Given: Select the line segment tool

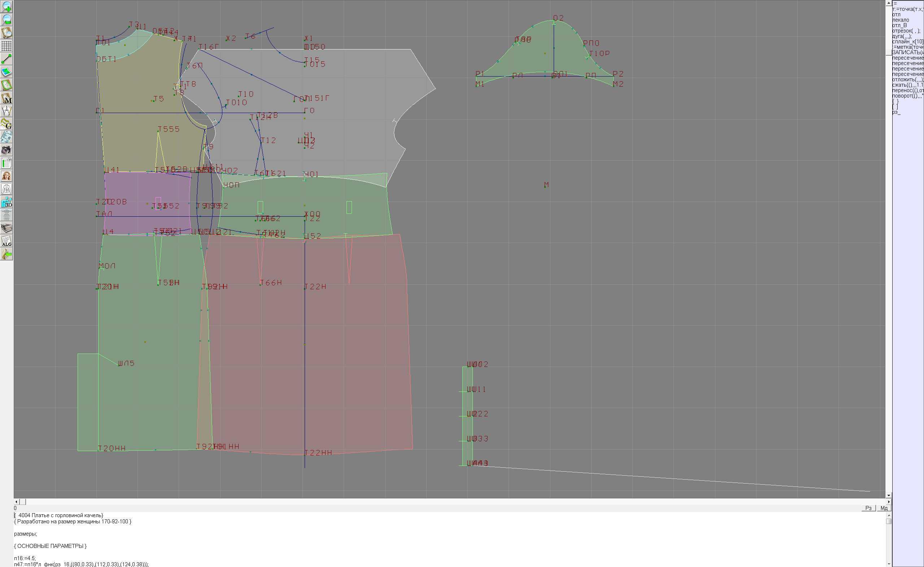Looking at the screenshot, I should [x=6, y=59].
